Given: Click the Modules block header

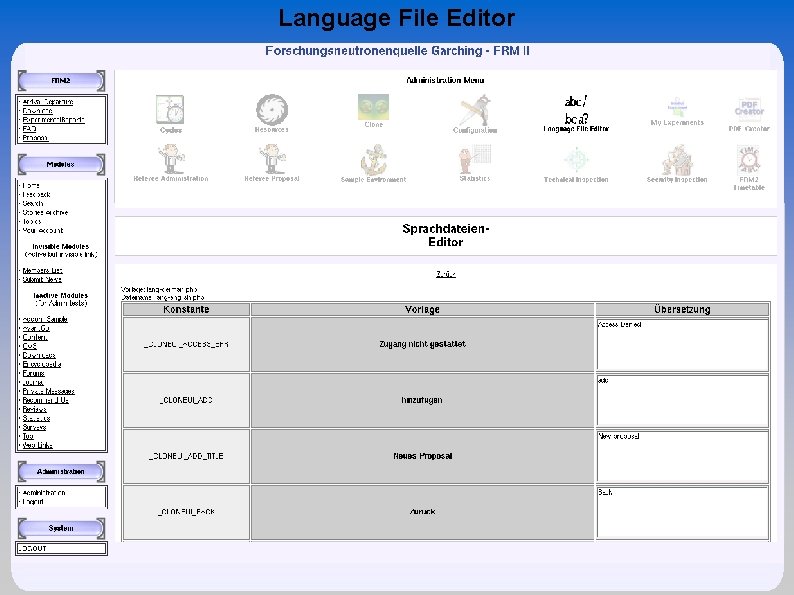Looking at the screenshot, I should (61, 165).
